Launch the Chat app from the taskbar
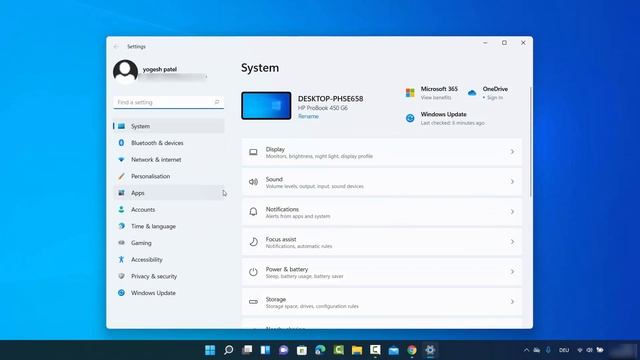The height and width of the screenshot is (360, 640). tap(284, 350)
